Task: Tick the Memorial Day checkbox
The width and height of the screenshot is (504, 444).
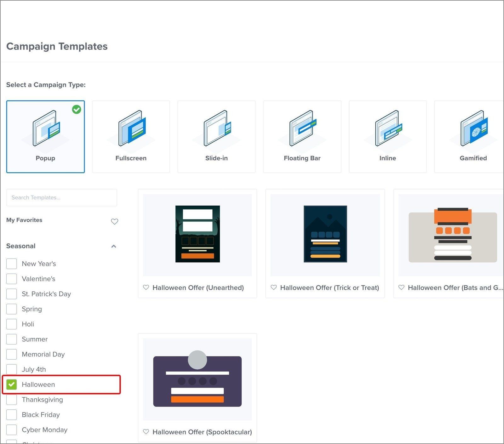Action: click(12, 354)
